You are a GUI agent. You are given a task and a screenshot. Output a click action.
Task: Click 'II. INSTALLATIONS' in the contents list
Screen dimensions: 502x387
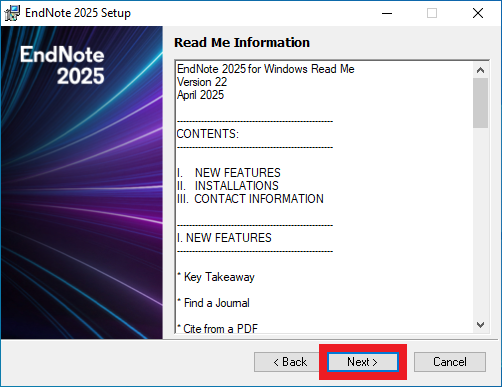228,186
